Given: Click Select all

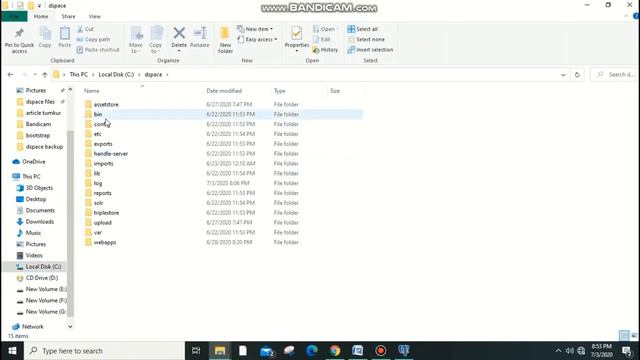Looking at the screenshot, I should pos(362,29).
